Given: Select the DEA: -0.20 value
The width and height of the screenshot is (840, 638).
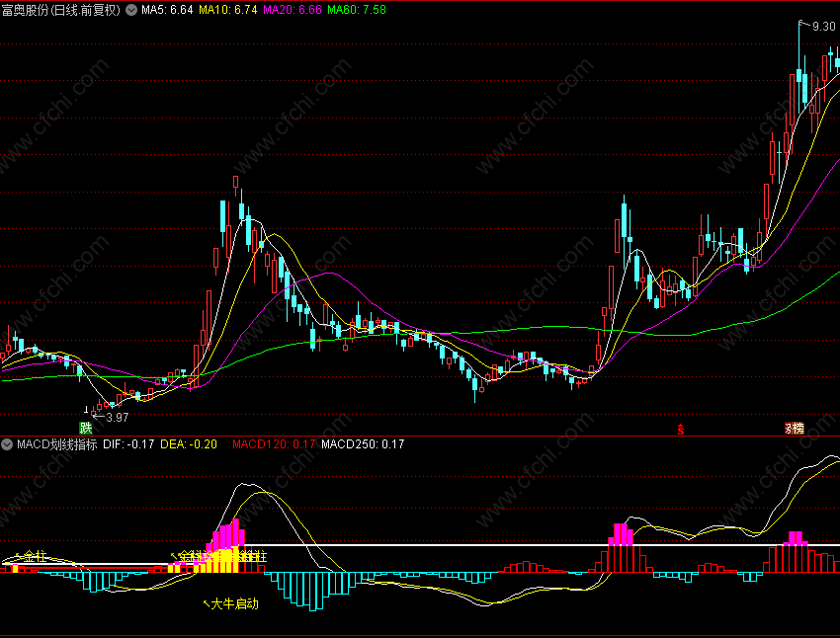Looking at the screenshot, I should click(x=189, y=444).
